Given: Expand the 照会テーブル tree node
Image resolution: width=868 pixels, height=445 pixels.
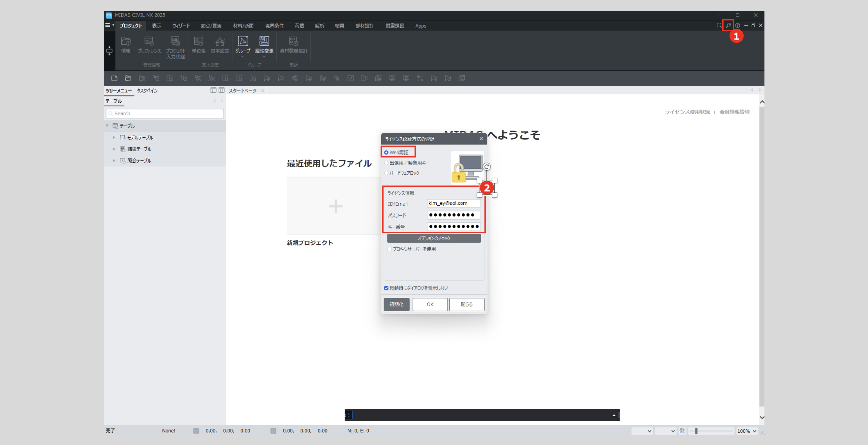Looking at the screenshot, I should (114, 160).
